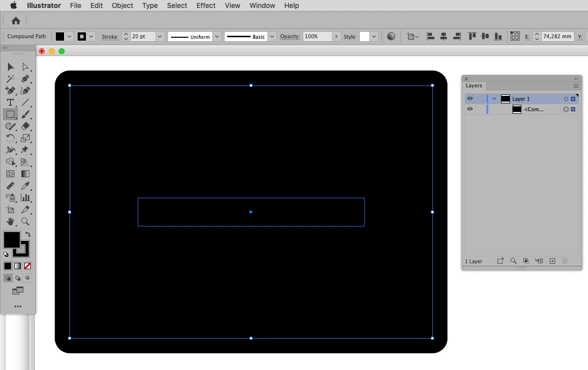Click the Stroke color box in toolbar
The width and height of the screenshot is (588, 370).
pos(25,252)
